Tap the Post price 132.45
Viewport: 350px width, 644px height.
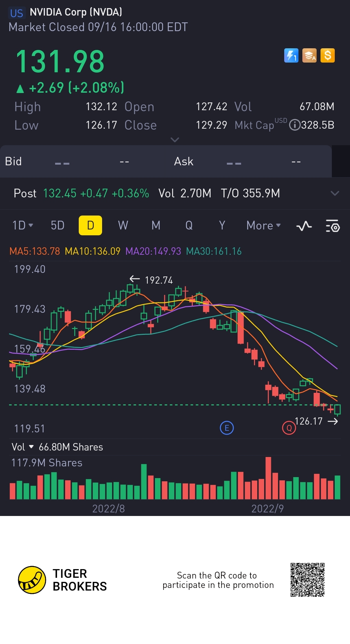60,193
